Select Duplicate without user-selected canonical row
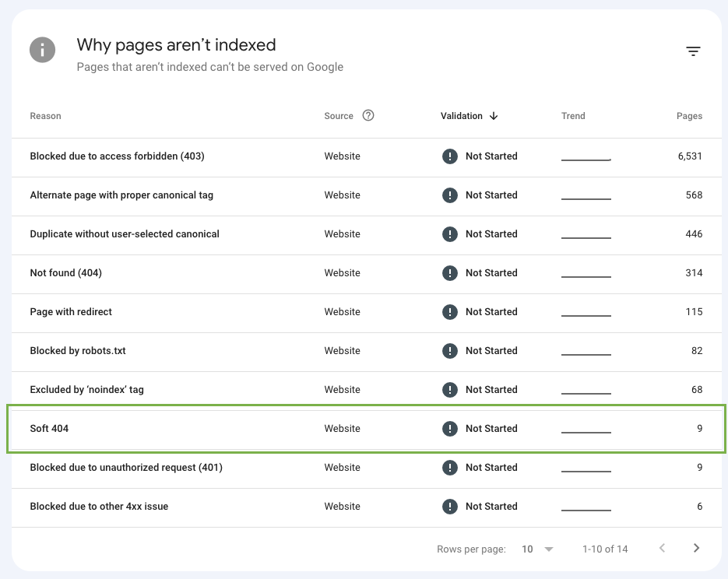Screen dimensions: 728x579 [125, 234]
